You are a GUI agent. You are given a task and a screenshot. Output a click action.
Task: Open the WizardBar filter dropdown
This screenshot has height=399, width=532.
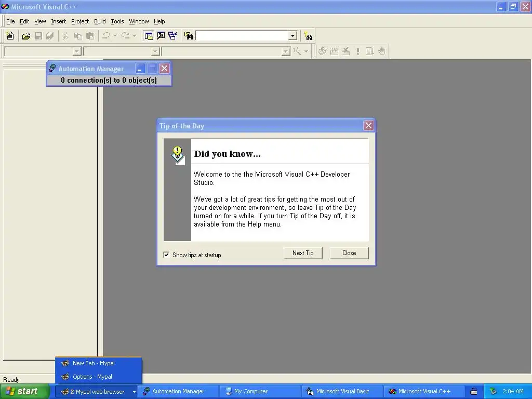[155, 51]
